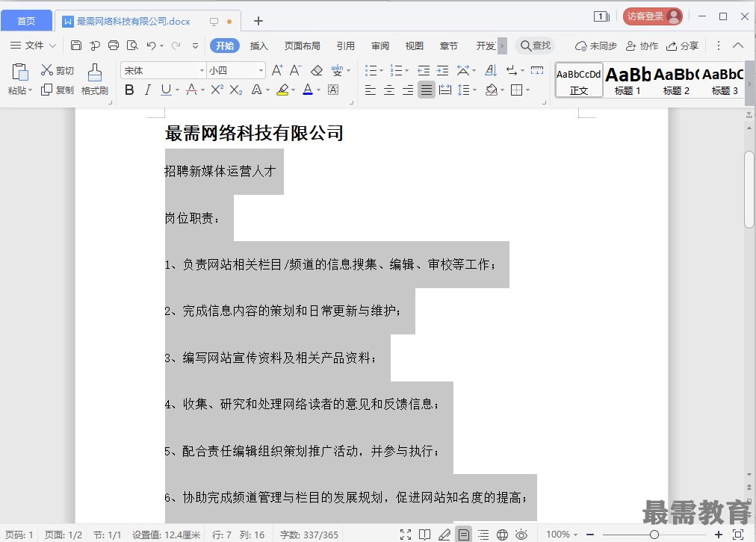Click Decrease Indent icon
The image size is (756, 542).
click(x=424, y=71)
